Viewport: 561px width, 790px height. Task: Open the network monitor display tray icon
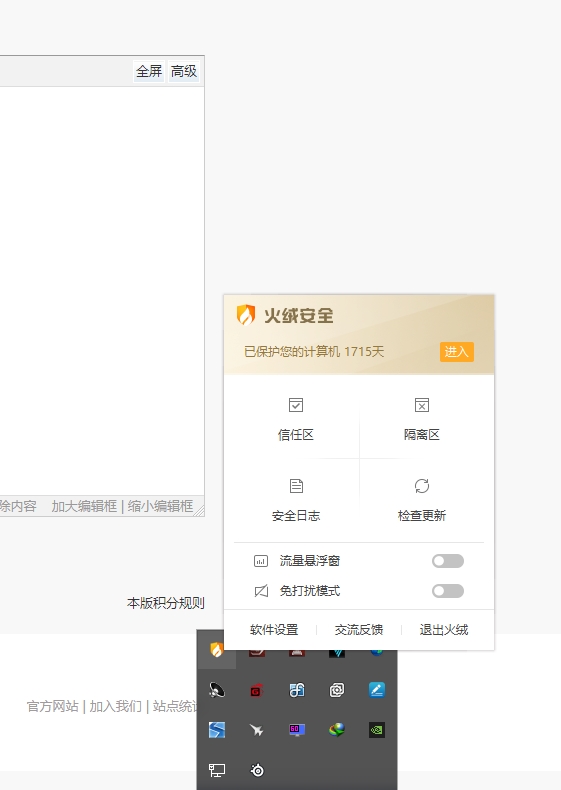tap(217, 770)
